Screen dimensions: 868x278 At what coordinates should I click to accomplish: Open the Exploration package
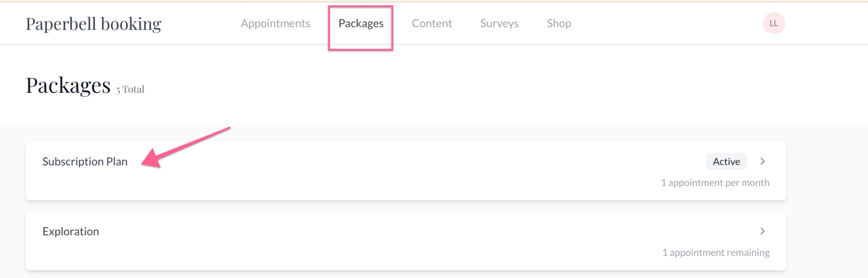coord(70,231)
